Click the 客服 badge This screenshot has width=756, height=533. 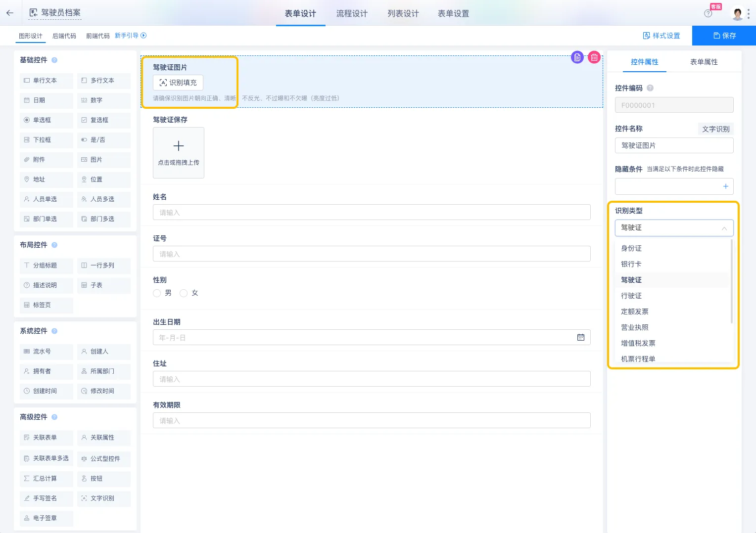(716, 6)
